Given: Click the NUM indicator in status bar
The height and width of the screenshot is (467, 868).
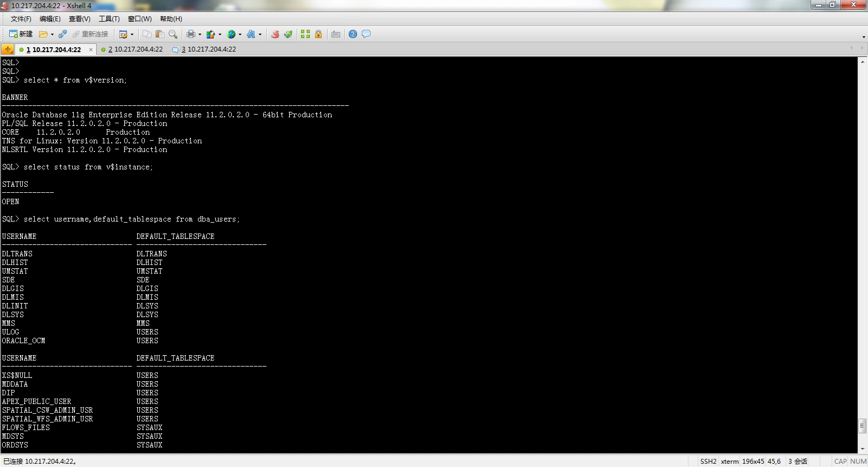Looking at the screenshot, I should pos(858,462).
